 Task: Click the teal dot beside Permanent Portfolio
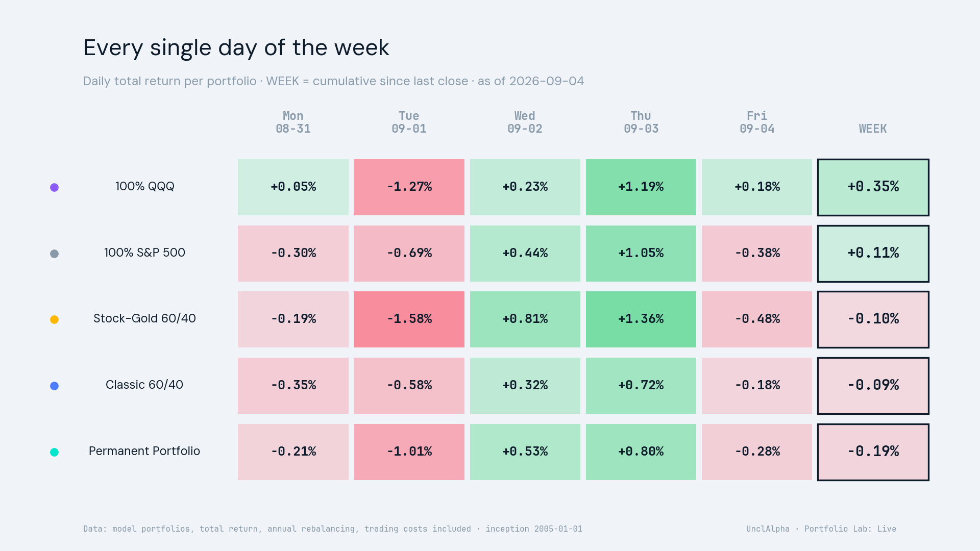[54, 452]
